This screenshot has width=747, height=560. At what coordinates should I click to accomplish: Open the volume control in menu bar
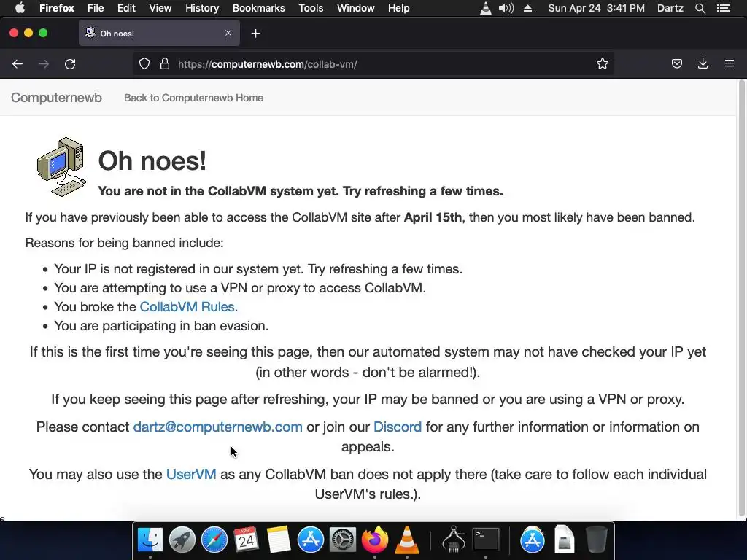[506, 8]
